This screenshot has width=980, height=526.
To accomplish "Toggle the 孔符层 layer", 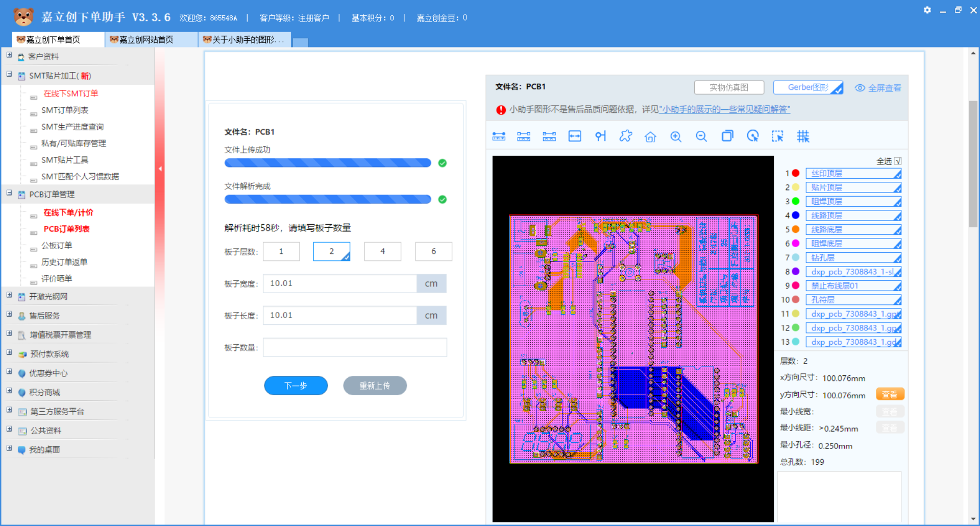I will tap(853, 300).
